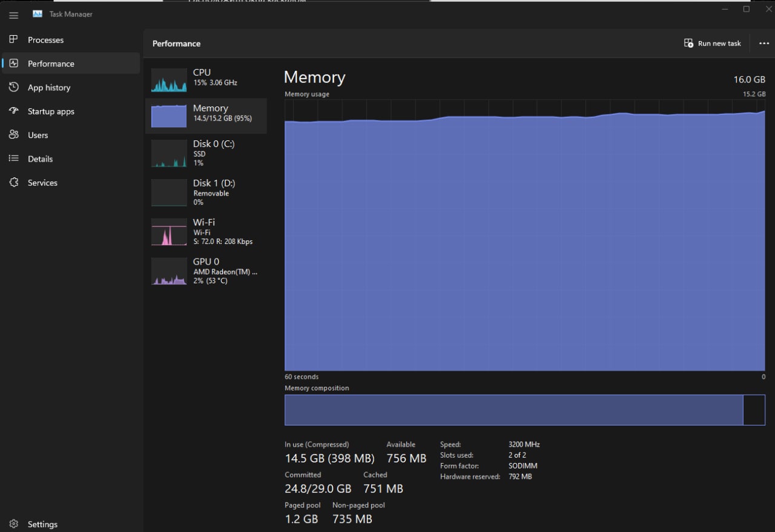Click the Services gear icon
Image resolution: width=775 pixels, height=532 pixels.
[x=13, y=182]
